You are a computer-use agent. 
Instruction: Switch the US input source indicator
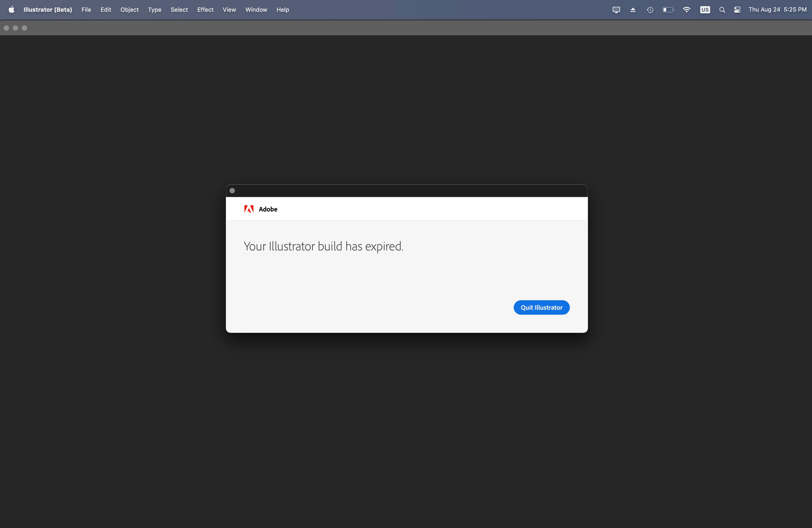(705, 10)
